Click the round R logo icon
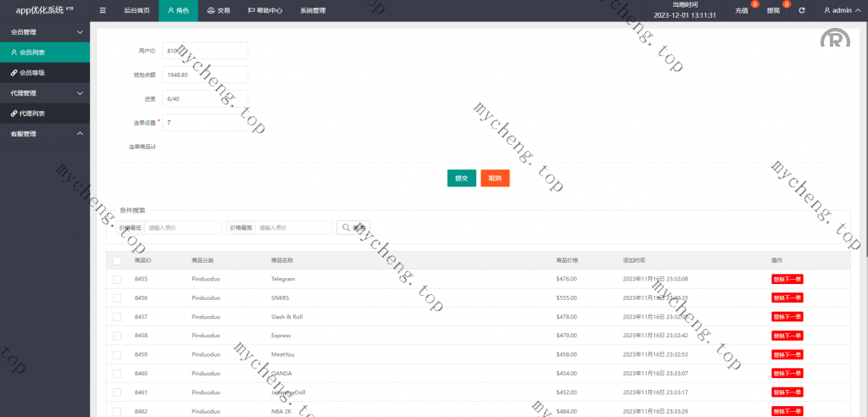The width and height of the screenshot is (868, 417). click(x=834, y=42)
